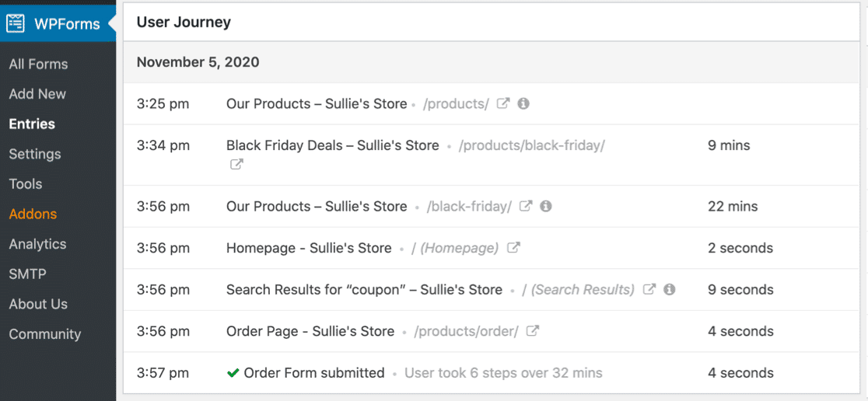The image size is (868, 401).
Task: Navigate to Analytics menu item
Action: pos(37,244)
